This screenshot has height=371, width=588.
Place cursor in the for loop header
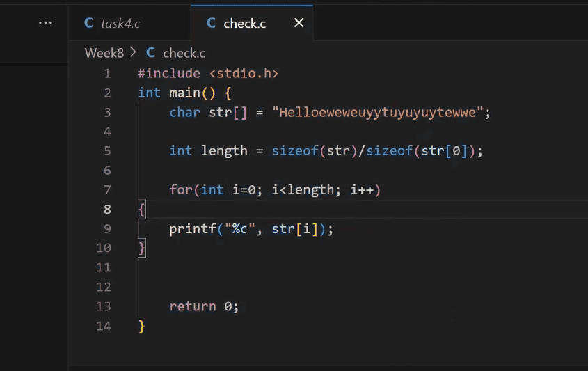click(x=275, y=190)
